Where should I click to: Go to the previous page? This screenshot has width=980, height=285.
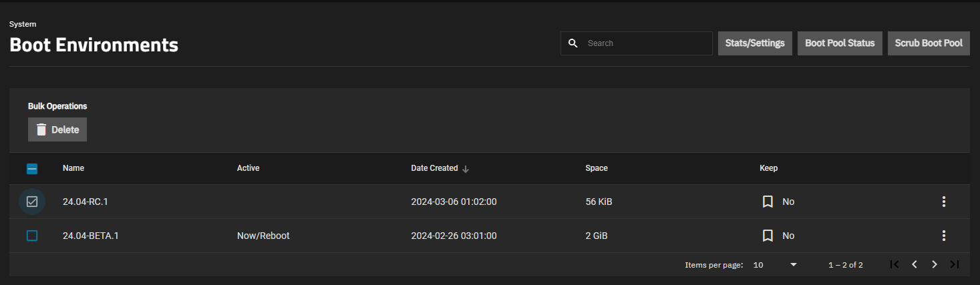coord(915,264)
